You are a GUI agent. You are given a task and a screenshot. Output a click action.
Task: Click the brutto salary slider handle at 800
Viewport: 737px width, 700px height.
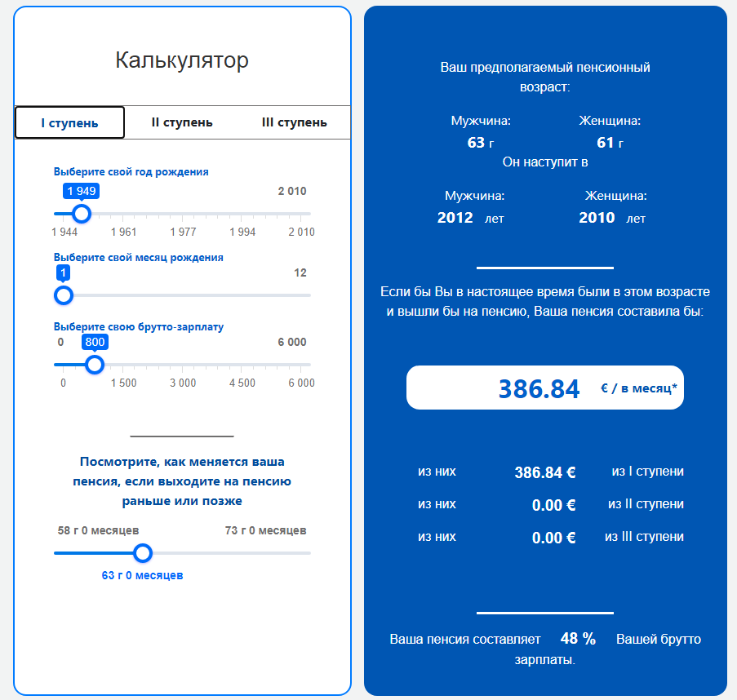[95, 365]
